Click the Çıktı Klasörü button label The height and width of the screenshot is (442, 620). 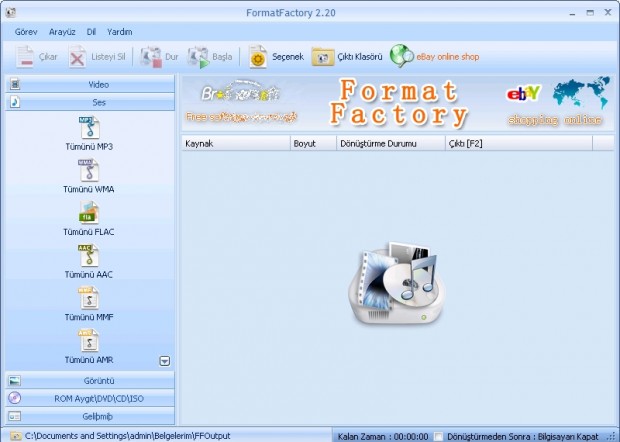[x=360, y=57]
